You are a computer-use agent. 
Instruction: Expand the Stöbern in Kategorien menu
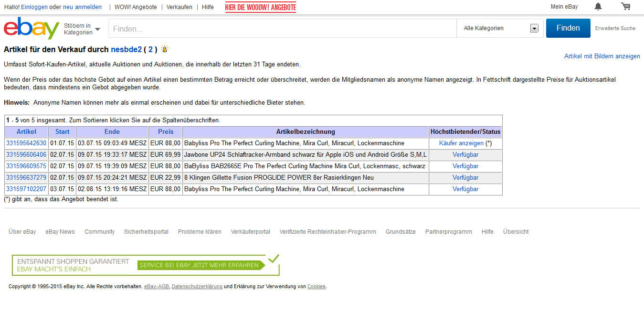pos(82,29)
